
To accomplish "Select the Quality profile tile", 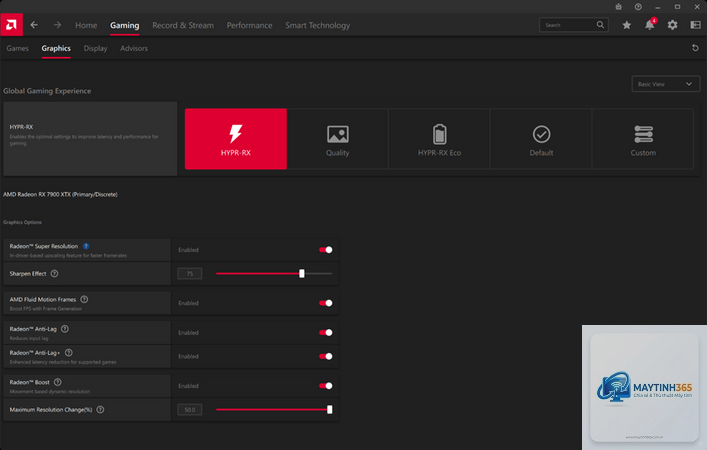I will tap(337, 139).
